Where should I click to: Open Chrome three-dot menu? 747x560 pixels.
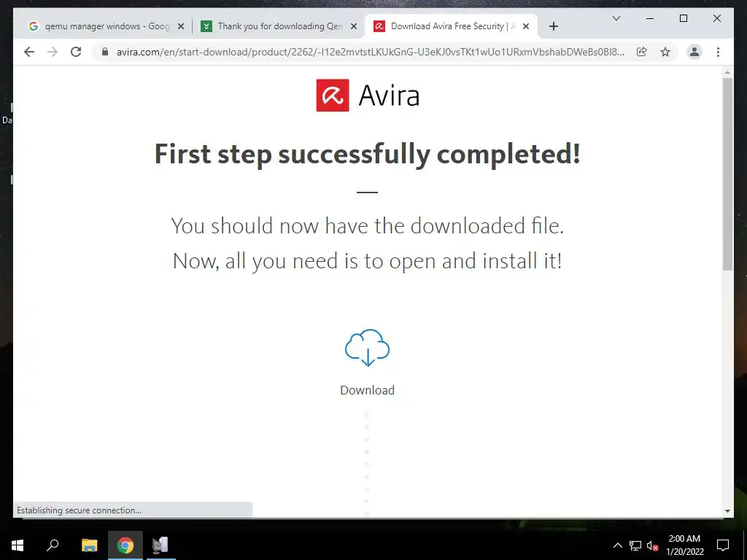(x=718, y=52)
